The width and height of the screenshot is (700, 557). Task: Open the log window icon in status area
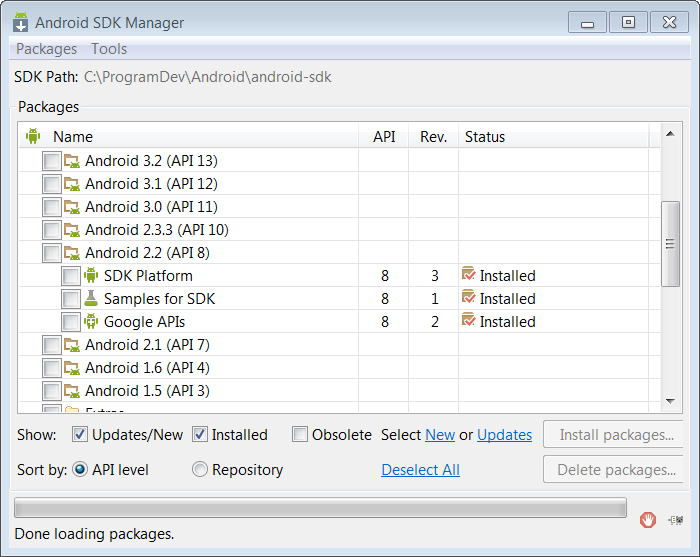point(676,520)
